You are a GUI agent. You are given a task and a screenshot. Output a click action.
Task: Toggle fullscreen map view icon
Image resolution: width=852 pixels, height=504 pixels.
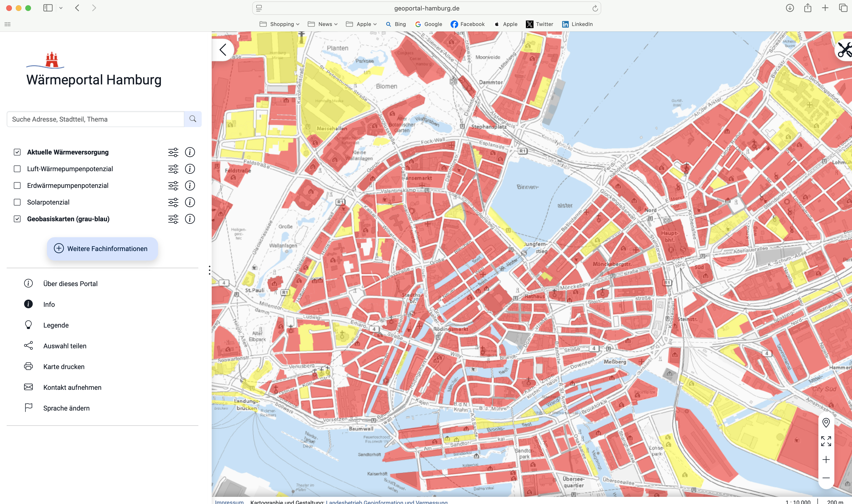tap(826, 441)
